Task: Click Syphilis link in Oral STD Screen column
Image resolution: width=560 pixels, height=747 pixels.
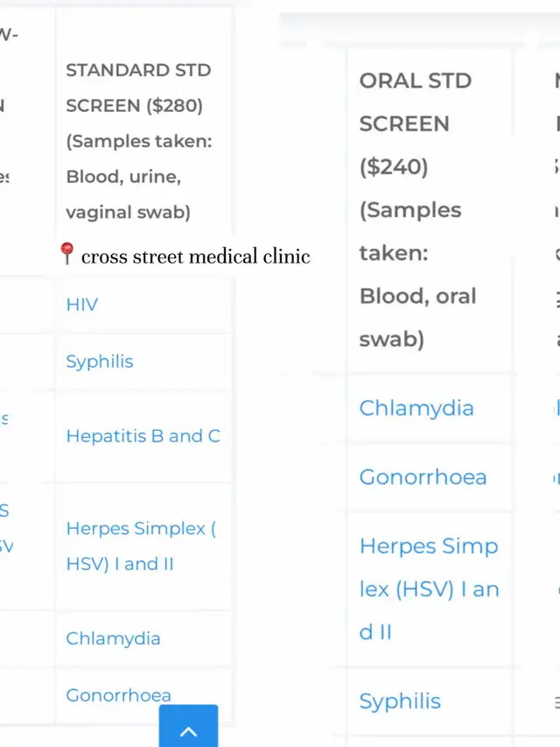Action: (x=400, y=701)
